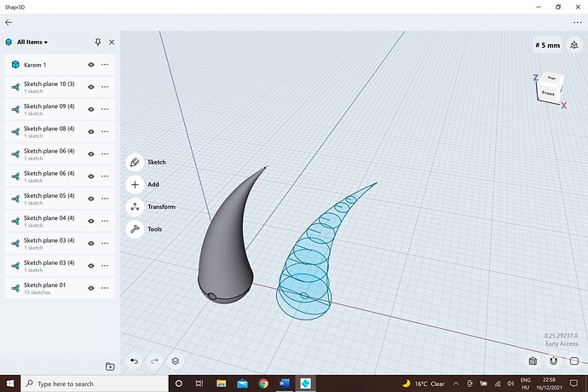Click the rounded rectangle icon right of magnet

[574, 360]
